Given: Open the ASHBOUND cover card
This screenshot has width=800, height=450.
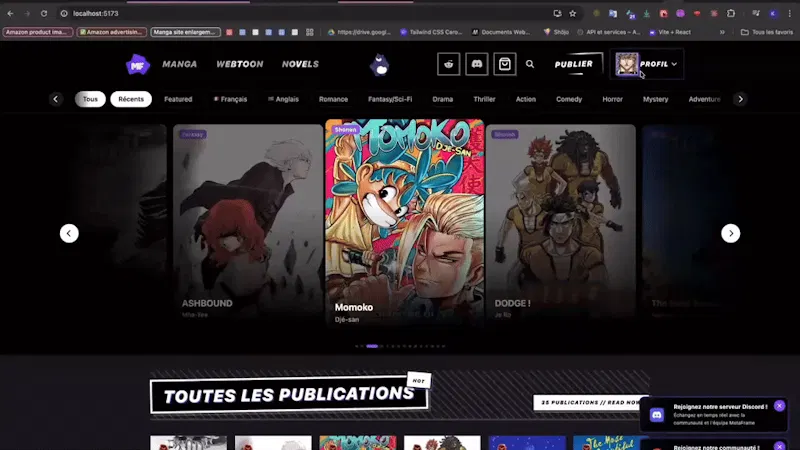Looking at the screenshot, I should 248,221.
